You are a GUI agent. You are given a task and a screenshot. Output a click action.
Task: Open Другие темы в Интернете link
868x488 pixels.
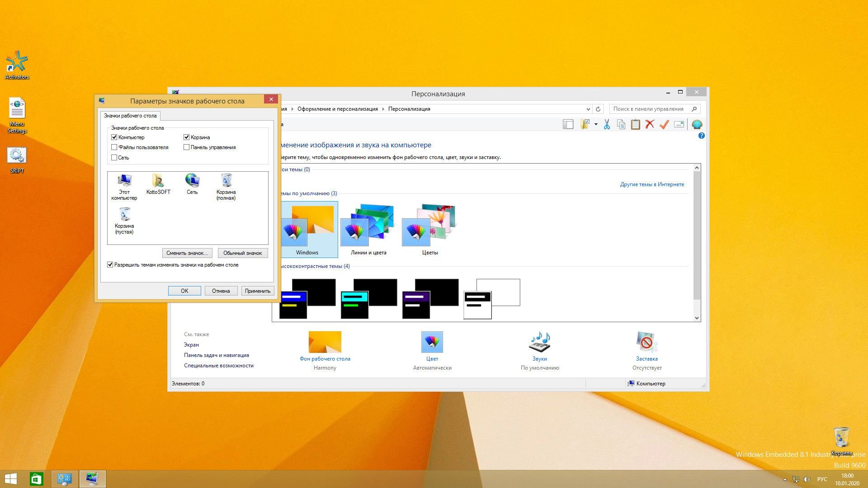click(x=652, y=184)
